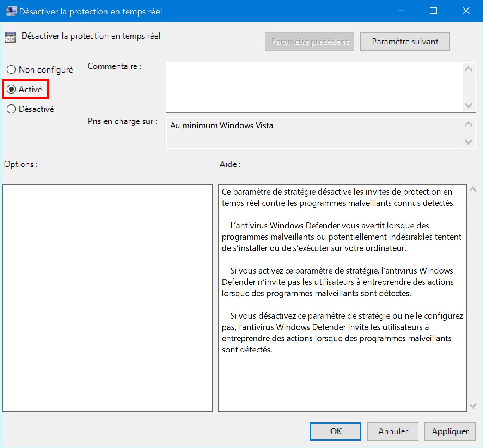Click the Aide help text paragraph
Image resolution: width=483 pixels, height=448 pixels.
342,271
